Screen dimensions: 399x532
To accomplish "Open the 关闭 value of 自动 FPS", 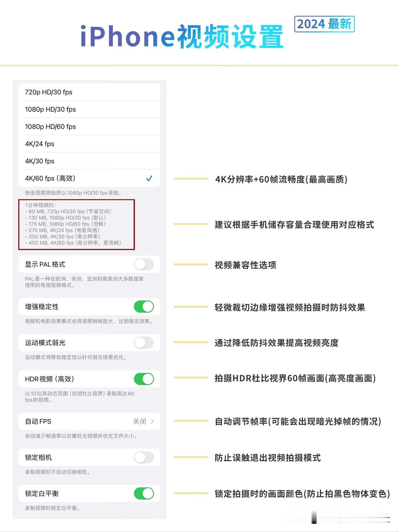I will (139, 421).
